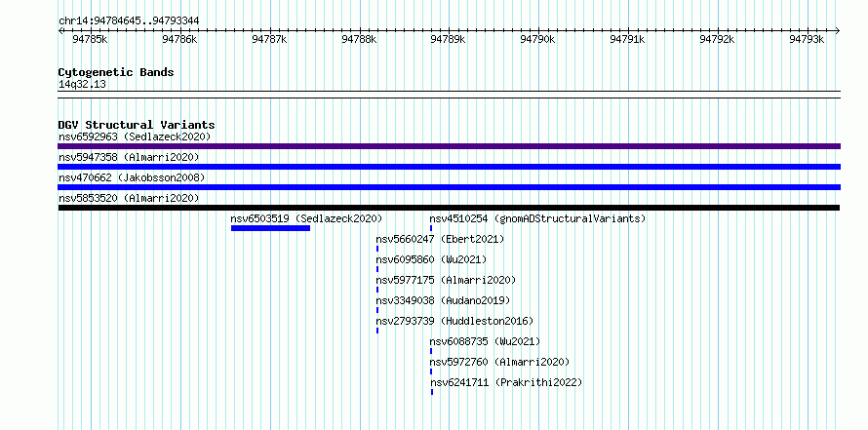
Task: Click the 94785k ruler label
Action: [x=90, y=39]
